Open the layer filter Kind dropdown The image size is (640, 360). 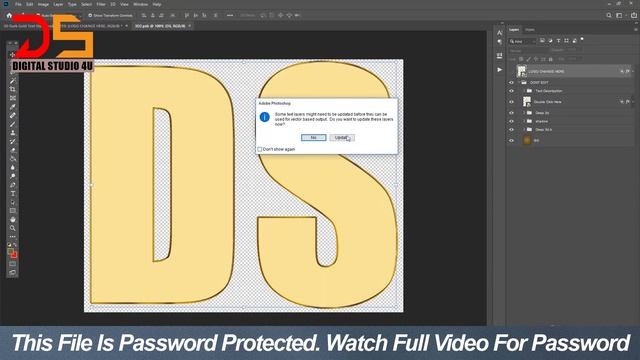point(522,41)
